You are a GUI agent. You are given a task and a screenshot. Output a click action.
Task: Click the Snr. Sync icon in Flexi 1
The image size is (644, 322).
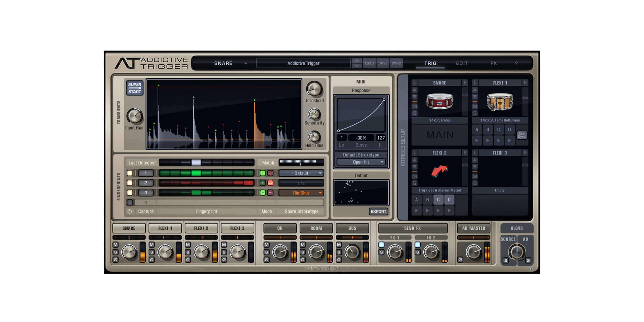[521, 135]
